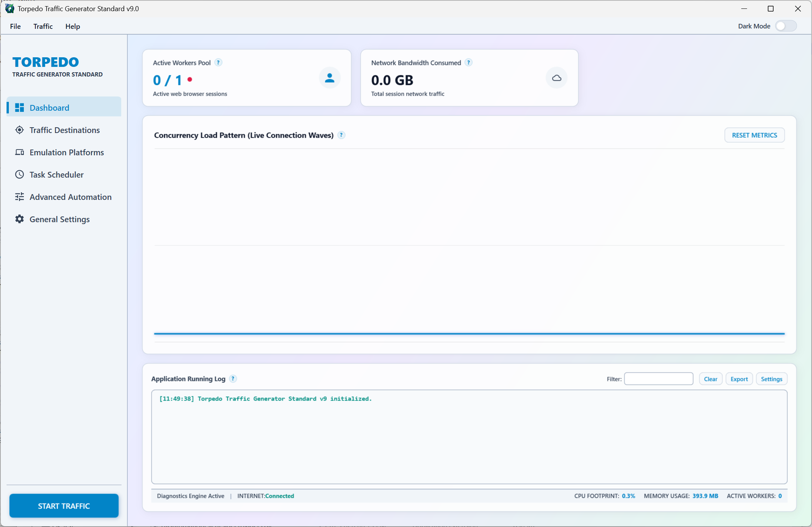Click the Torpedo app icon in title bar
812x527 pixels.
click(9, 8)
